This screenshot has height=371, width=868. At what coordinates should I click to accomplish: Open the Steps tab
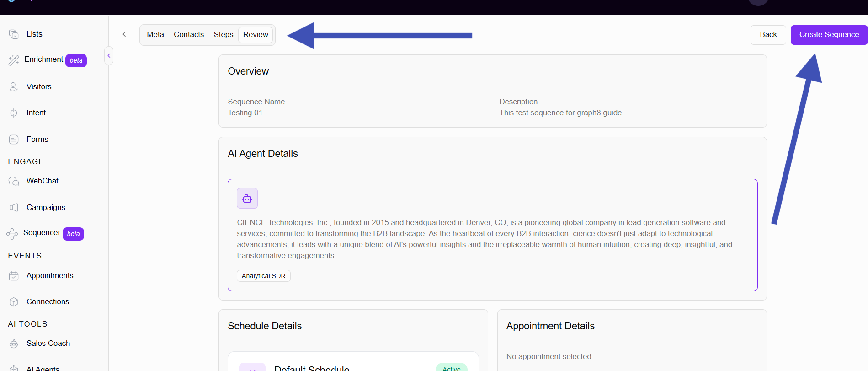point(224,35)
